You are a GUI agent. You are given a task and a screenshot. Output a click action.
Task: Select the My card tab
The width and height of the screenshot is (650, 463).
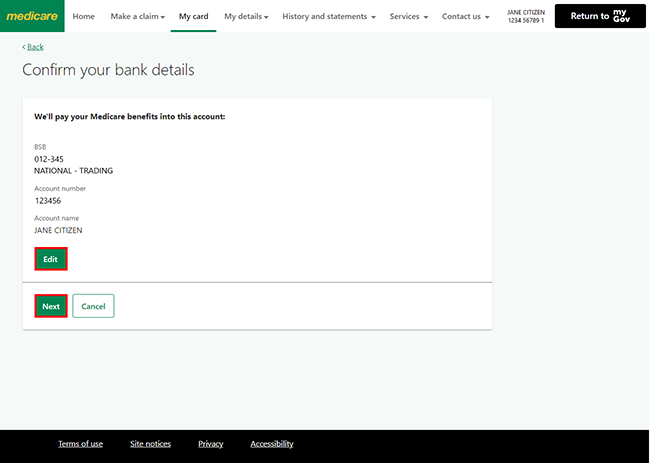coord(194,16)
